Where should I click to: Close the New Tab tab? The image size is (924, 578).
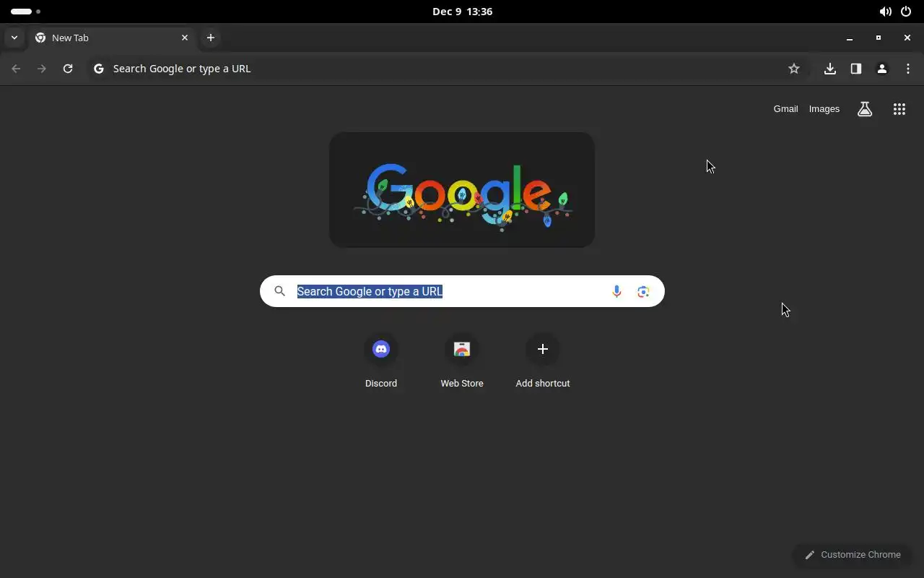point(185,38)
